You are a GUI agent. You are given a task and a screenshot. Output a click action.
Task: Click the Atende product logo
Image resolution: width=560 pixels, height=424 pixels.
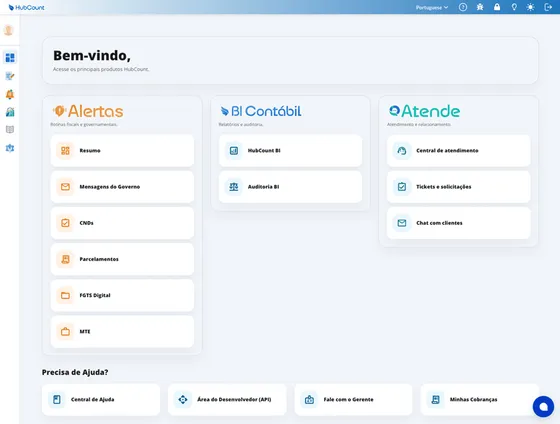point(424,111)
